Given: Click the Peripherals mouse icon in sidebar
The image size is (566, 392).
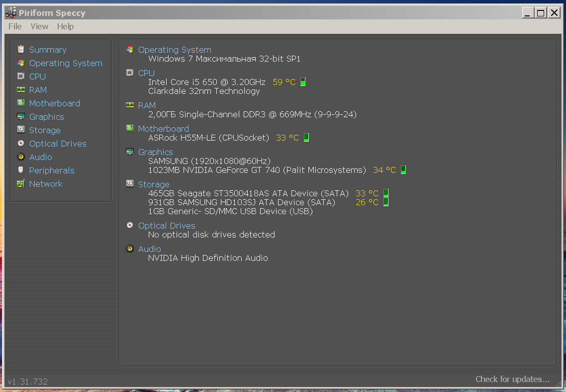Looking at the screenshot, I should 21,170.
